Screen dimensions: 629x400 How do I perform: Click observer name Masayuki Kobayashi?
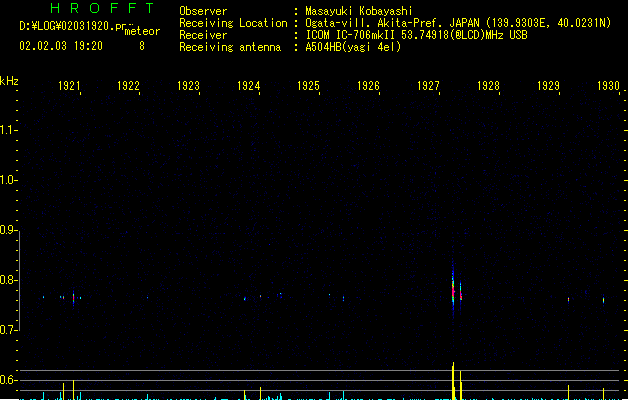pyautogui.click(x=359, y=11)
